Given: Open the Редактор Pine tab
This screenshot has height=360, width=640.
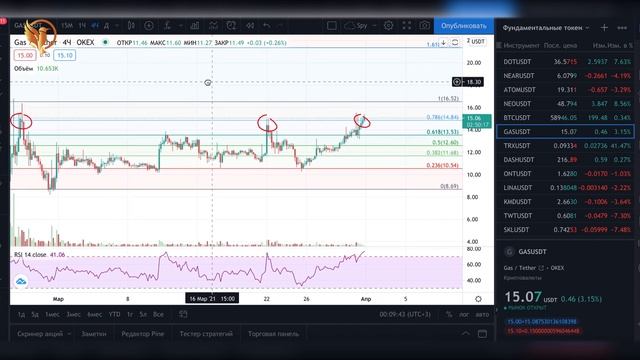Looking at the screenshot, I should (142, 334).
